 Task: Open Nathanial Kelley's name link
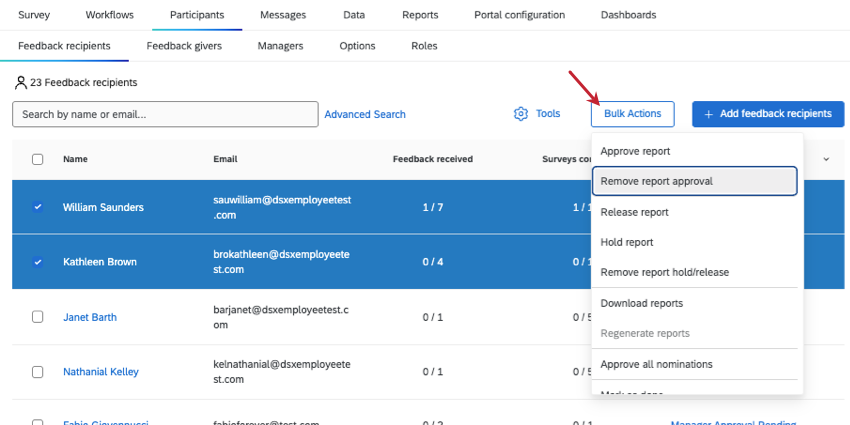click(x=101, y=372)
